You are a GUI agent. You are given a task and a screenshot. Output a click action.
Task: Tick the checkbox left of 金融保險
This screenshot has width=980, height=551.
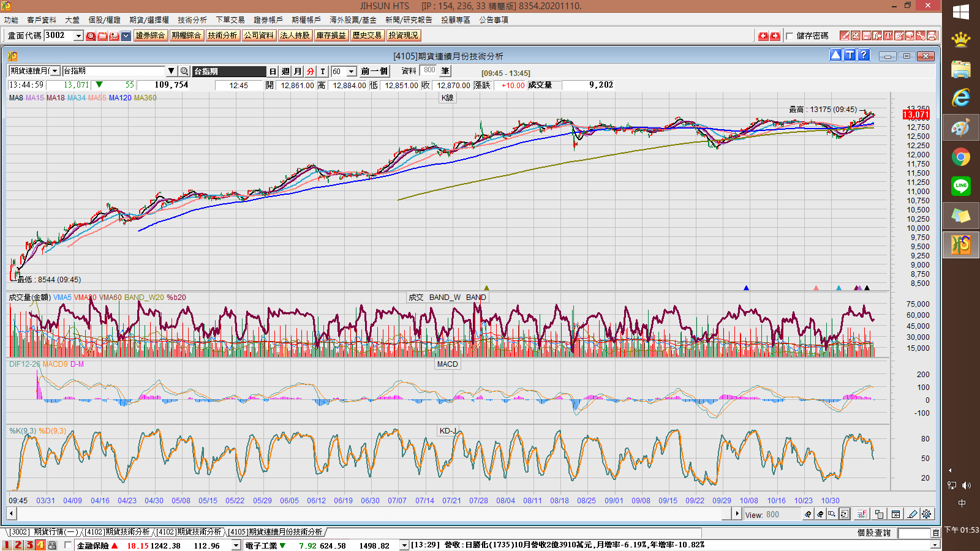[68, 545]
